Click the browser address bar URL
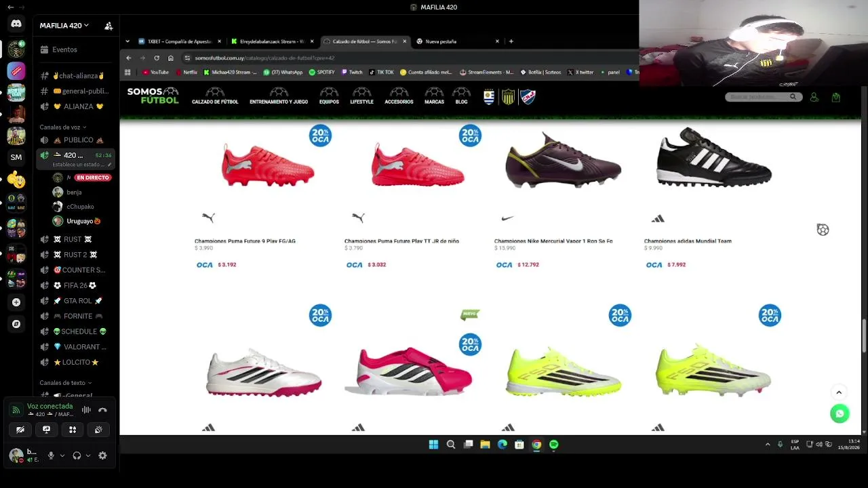 [264, 58]
